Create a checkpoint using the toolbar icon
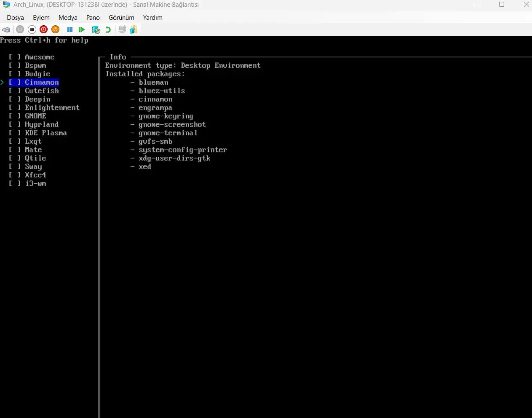The width and height of the screenshot is (532, 418). point(96,29)
